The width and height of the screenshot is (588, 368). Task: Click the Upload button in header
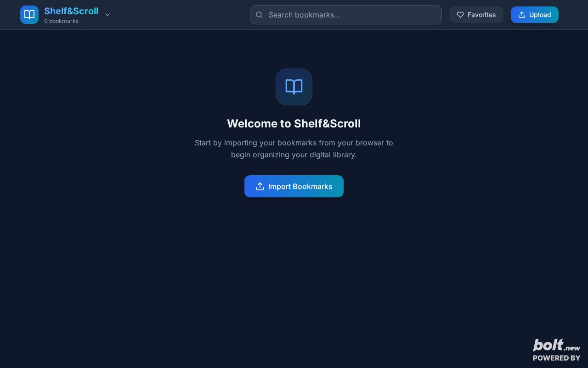(x=535, y=15)
